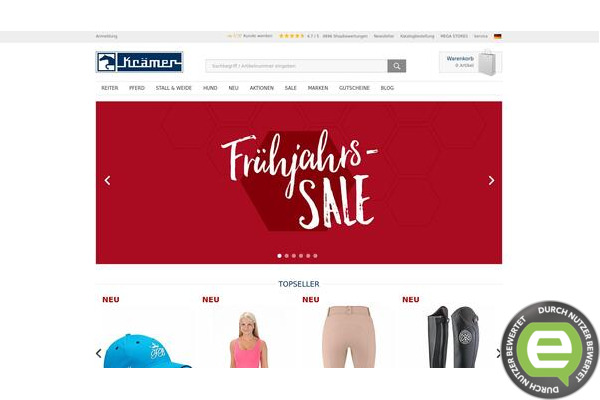The width and height of the screenshot is (600, 400).
Task: Select the last carousel dot indicator
Action: (x=315, y=256)
